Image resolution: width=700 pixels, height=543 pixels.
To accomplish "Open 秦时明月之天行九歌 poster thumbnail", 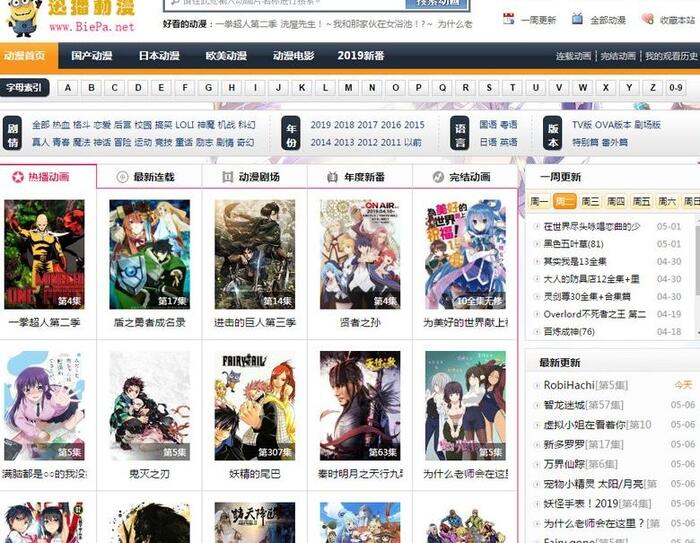I will tap(360, 406).
